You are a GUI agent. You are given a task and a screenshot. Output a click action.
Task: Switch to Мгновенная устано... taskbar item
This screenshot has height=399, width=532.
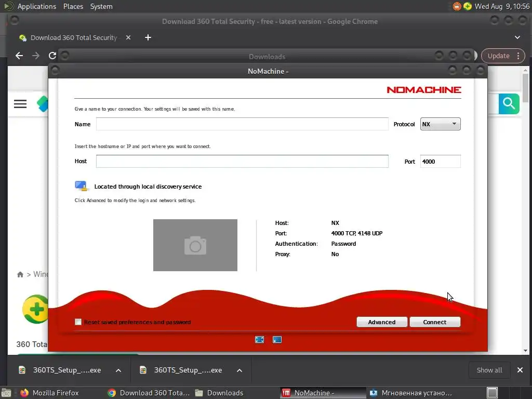(x=410, y=393)
